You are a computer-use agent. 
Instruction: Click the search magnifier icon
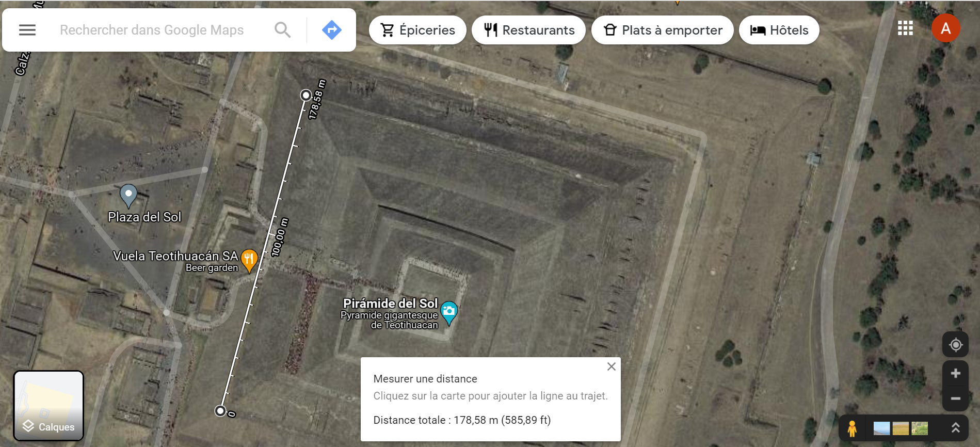(282, 30)
